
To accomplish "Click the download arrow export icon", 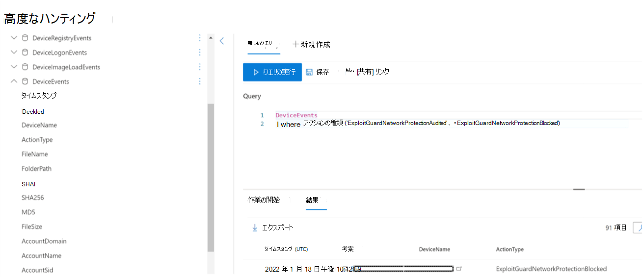I will click(255, 227).
